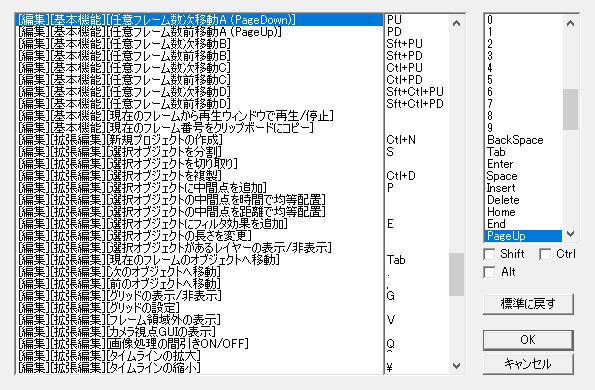Screen dimensions: 595x390
Task: Click the key list scrollbar thumb
Action: [570, 109]
